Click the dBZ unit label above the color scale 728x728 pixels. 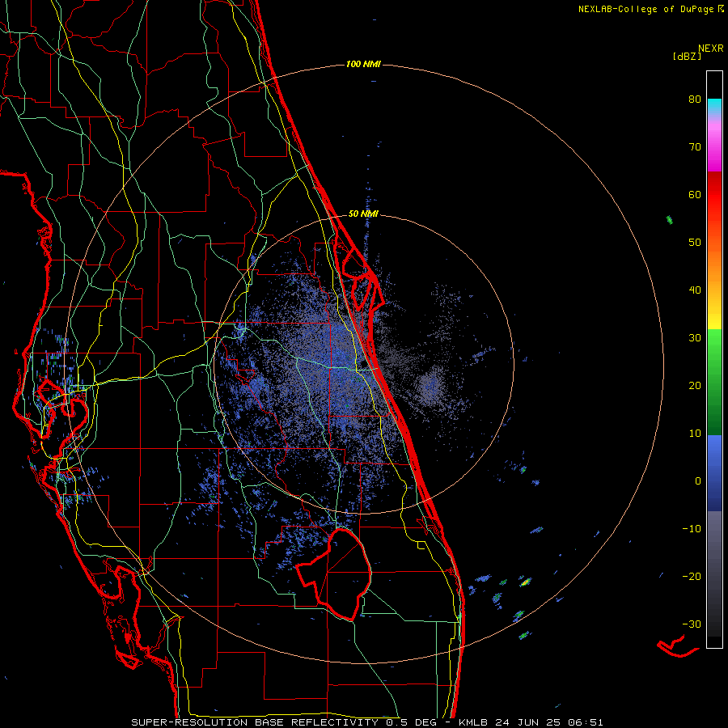pos(687,56)
